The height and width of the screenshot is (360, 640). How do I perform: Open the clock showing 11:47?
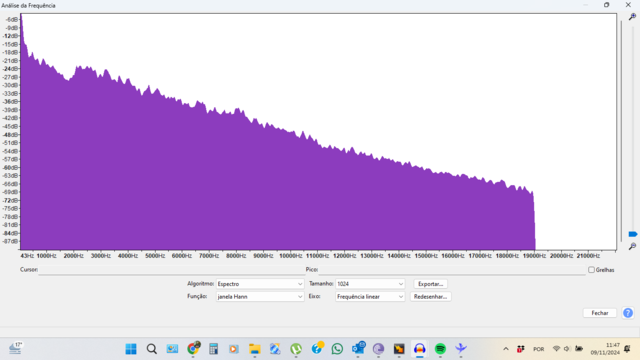point(605,349)
